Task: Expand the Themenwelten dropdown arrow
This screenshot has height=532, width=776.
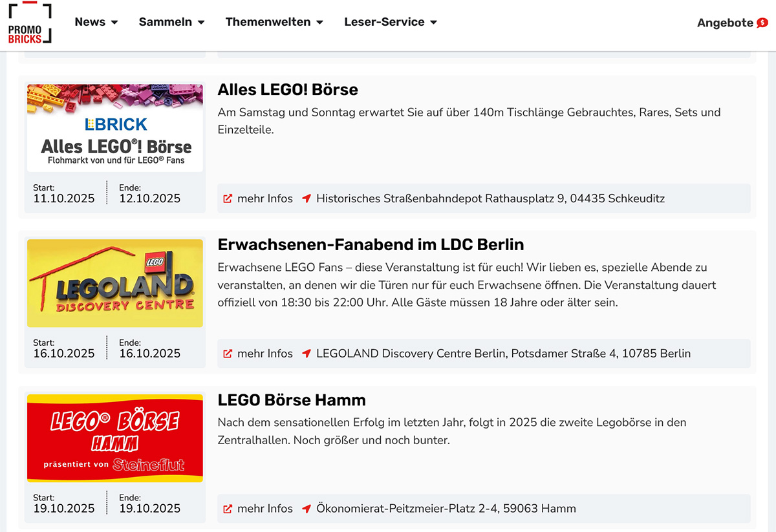Action: pos(319,23)
